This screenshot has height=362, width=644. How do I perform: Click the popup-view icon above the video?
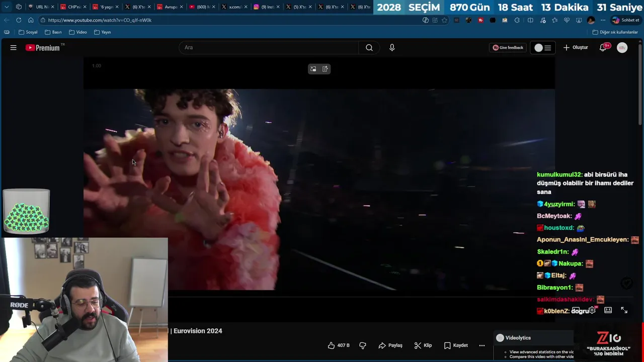(313, 69)
